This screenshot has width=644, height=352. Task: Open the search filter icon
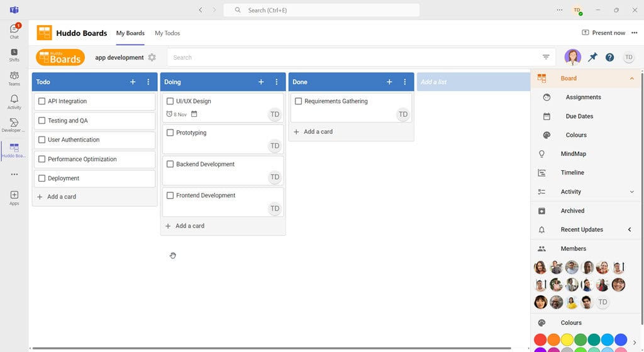(546, 57)
